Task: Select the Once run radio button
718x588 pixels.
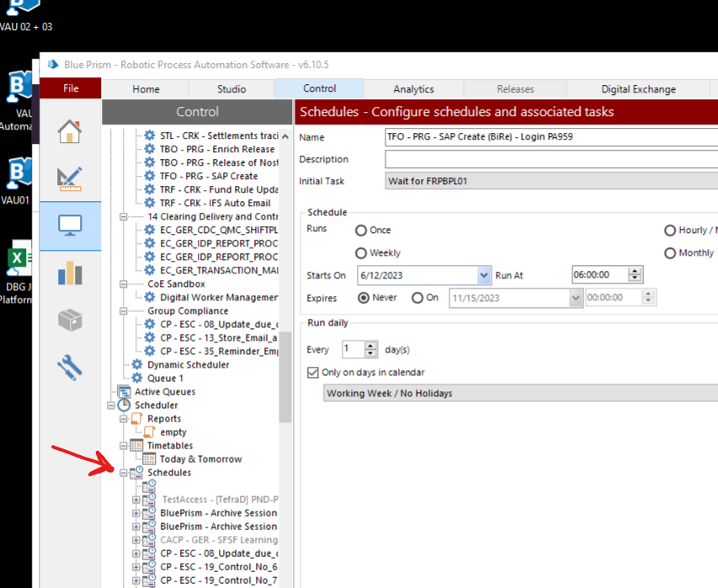Action: (361, 230)
